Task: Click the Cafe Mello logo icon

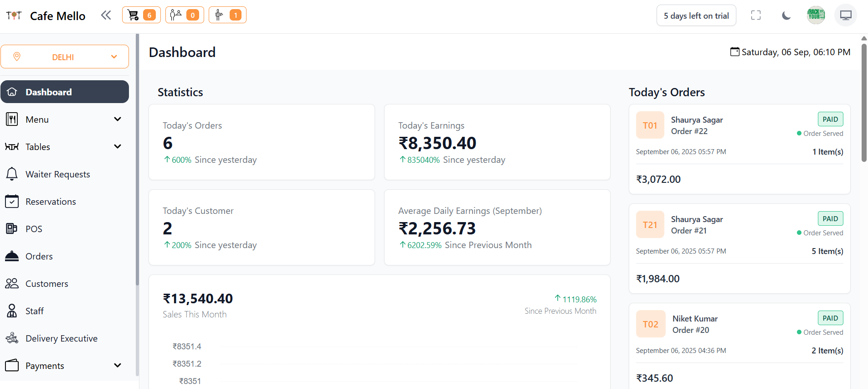Action: pos(14,16)
